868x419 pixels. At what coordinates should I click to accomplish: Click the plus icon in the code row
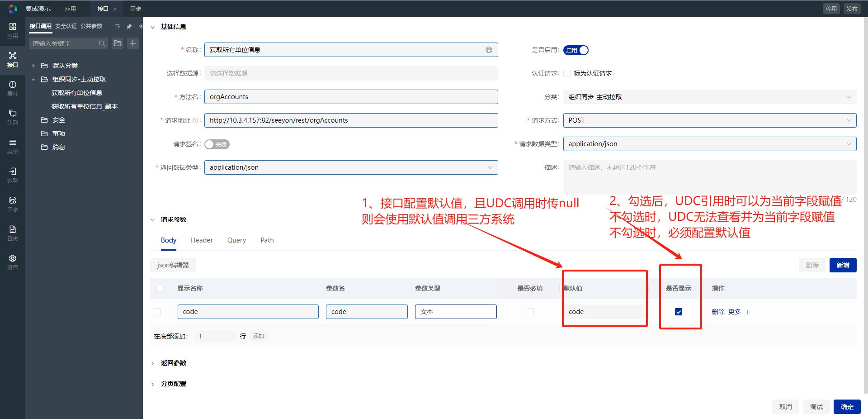[x=748, y=312]
